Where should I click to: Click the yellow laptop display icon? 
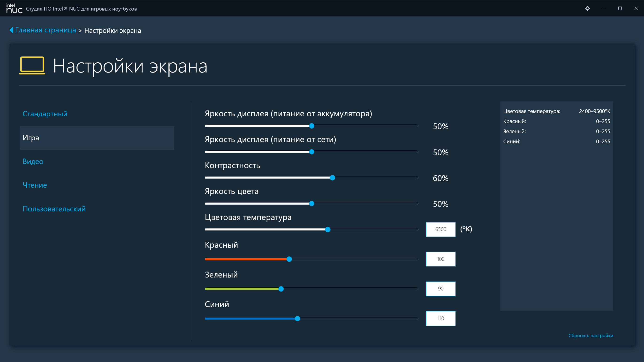tap(32, 65)
